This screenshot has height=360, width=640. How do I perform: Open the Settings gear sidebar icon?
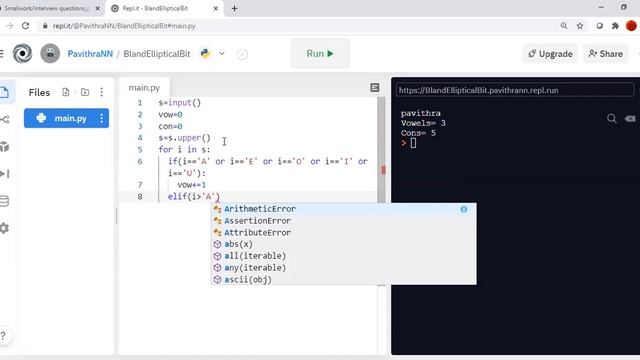point(5,228)
